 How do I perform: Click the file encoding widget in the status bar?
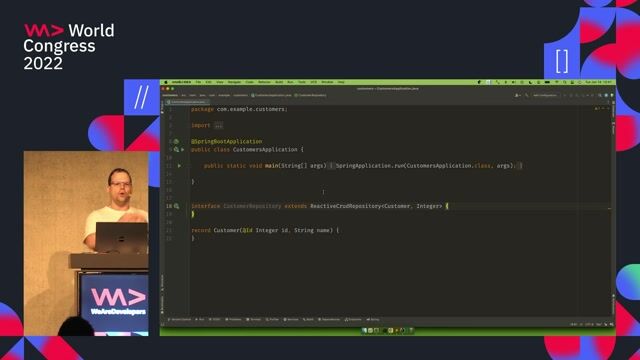(x=589, y=324)
